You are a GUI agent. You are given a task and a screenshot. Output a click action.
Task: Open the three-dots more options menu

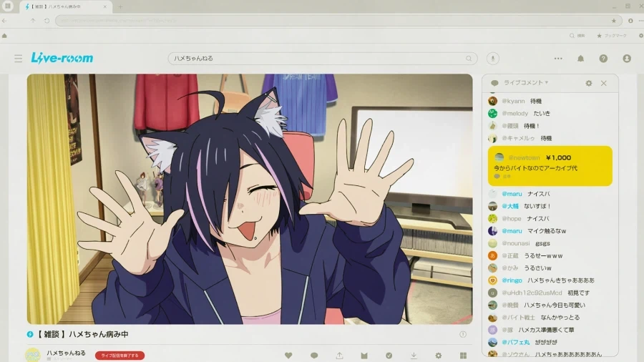(x=558, y=59)
